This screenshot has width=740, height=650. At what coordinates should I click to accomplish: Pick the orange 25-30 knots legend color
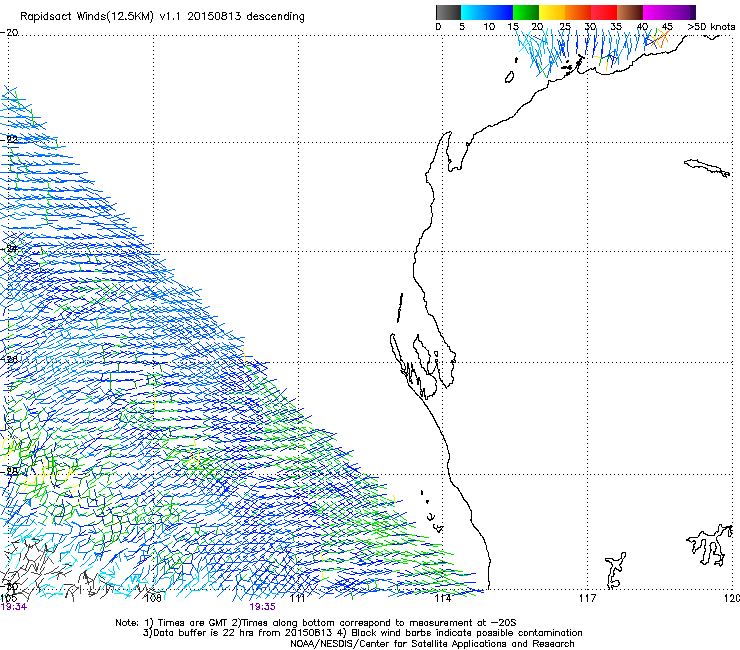pos(578,12)
